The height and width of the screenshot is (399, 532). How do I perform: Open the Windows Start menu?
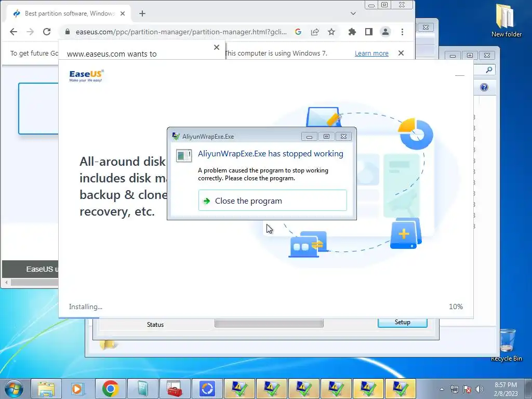[x=14, y=389]
